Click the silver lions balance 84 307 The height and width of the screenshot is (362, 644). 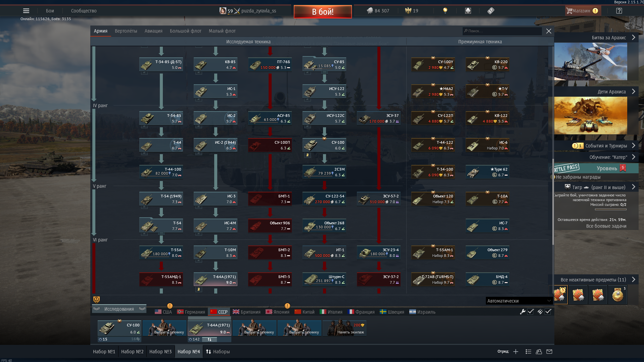click(378, 11)
